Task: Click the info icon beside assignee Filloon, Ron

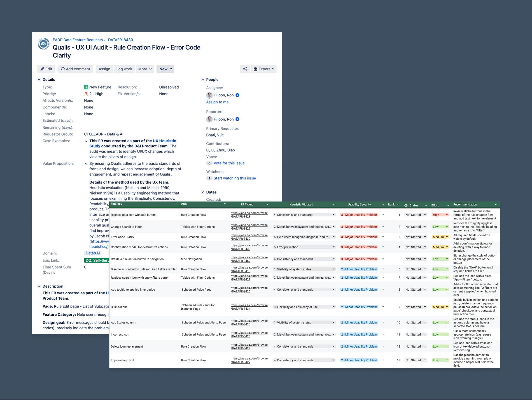Action: [x=237, y=95]
